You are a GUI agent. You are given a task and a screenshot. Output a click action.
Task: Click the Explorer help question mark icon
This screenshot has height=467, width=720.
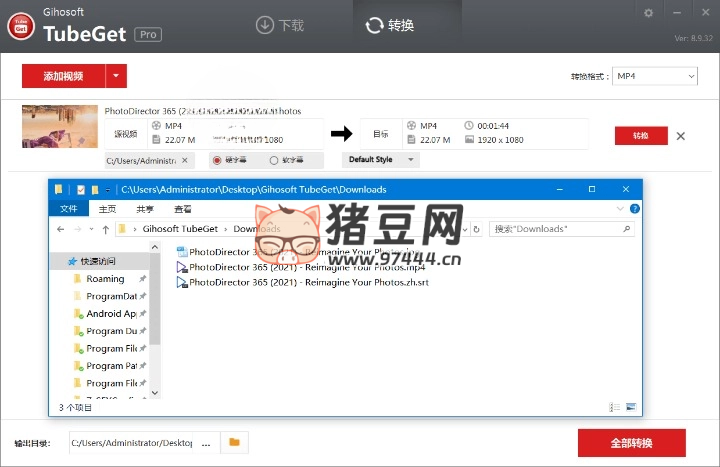(635, 209)
